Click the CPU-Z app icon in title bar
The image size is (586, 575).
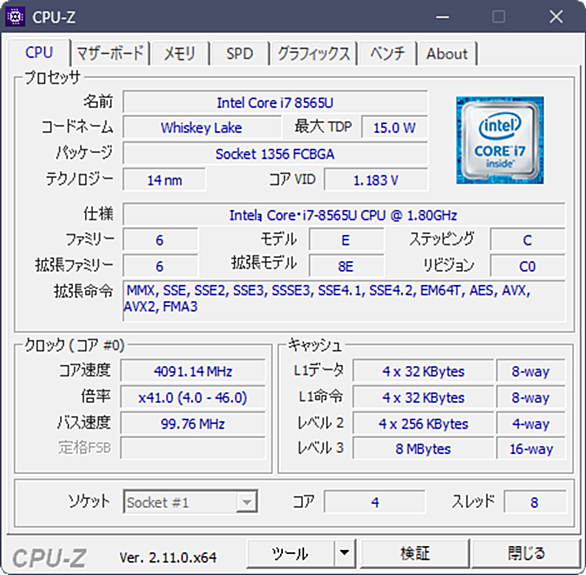point(15,17)
